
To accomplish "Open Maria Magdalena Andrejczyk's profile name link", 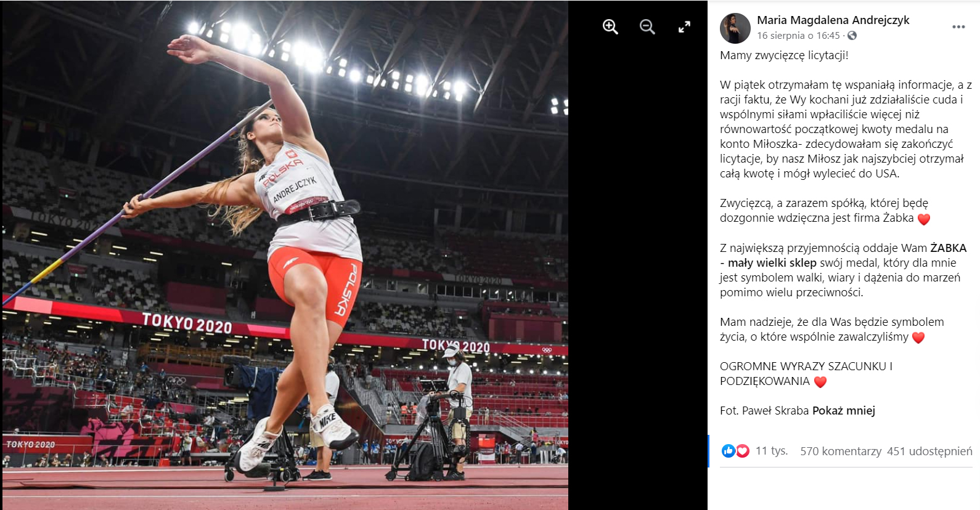I will [833, 20].
